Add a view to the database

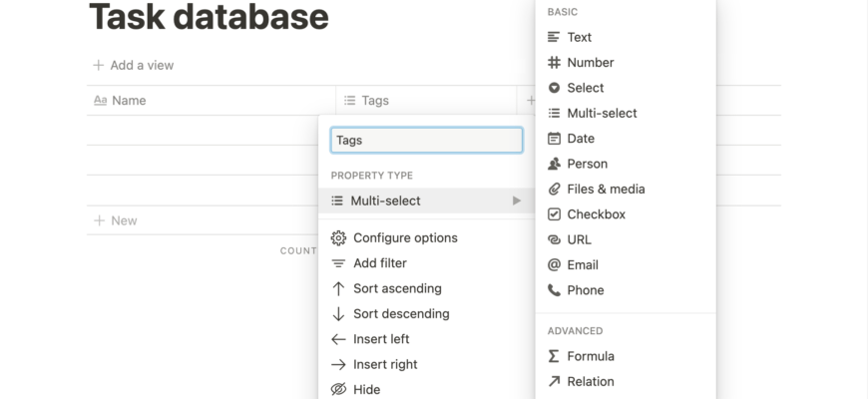[134, 65]
